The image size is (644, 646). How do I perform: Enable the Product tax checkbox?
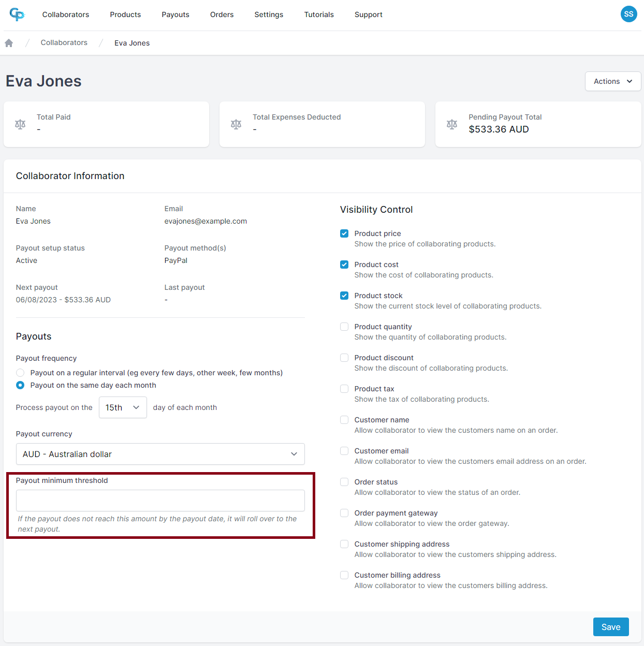(x=344, y=389)
